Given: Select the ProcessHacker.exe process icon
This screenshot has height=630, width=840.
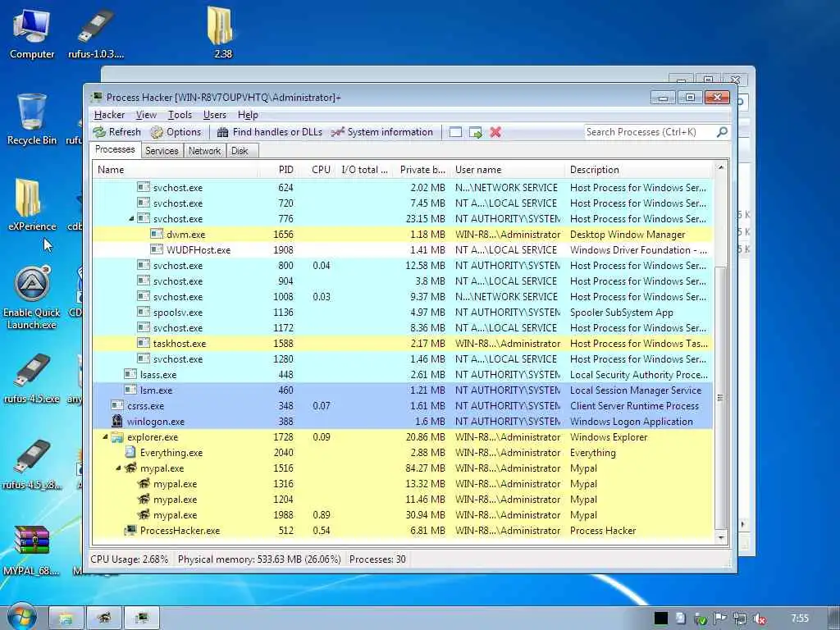Looking at the screenshot, I should 130,531.
